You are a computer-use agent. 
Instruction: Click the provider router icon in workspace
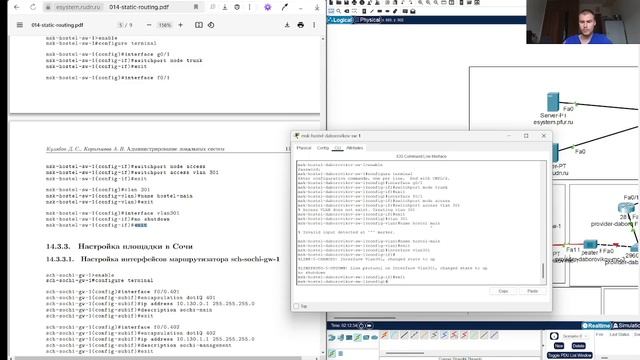(x=626, y=208)
